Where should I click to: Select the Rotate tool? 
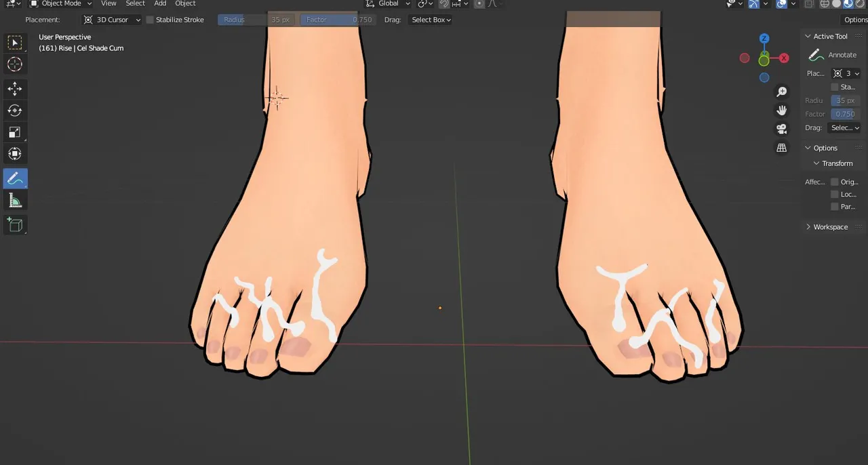point(14,110)
